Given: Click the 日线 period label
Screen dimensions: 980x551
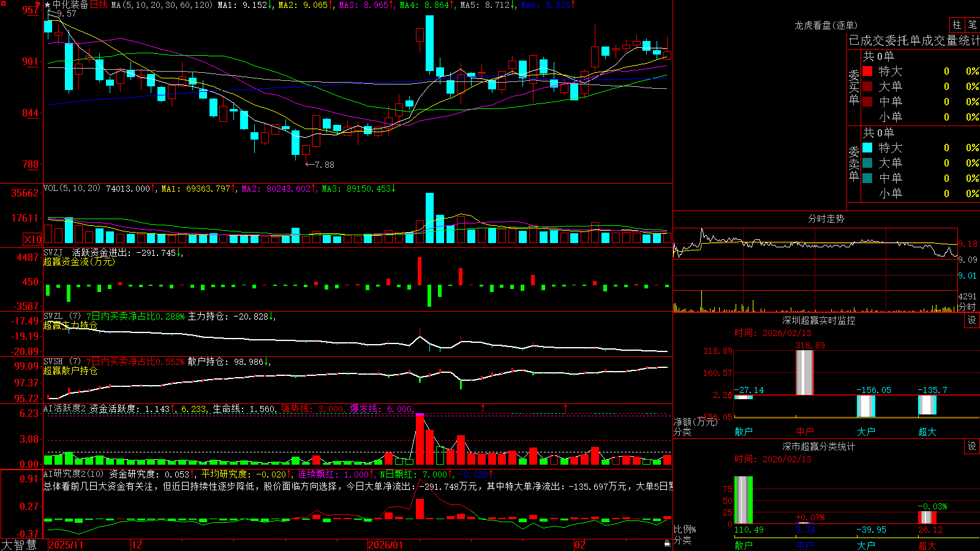Looking at the screenshot, I should click(x=99, y=5).
